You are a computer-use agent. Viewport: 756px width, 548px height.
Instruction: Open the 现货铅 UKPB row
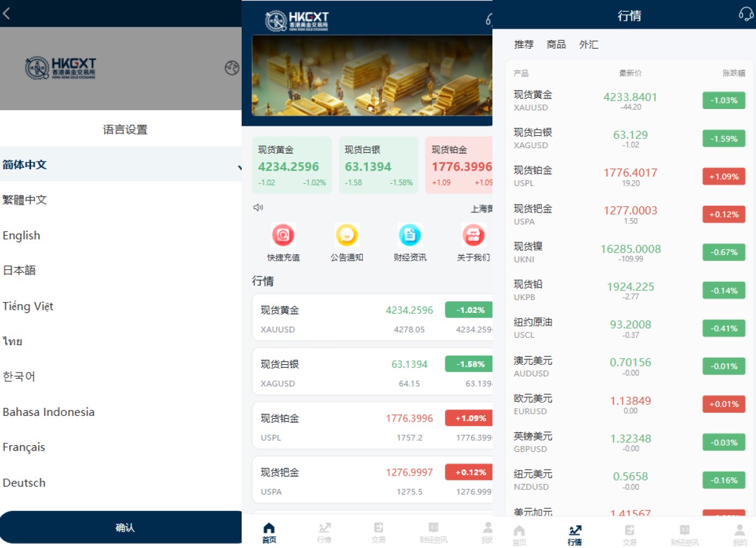(x=629, y=290)
